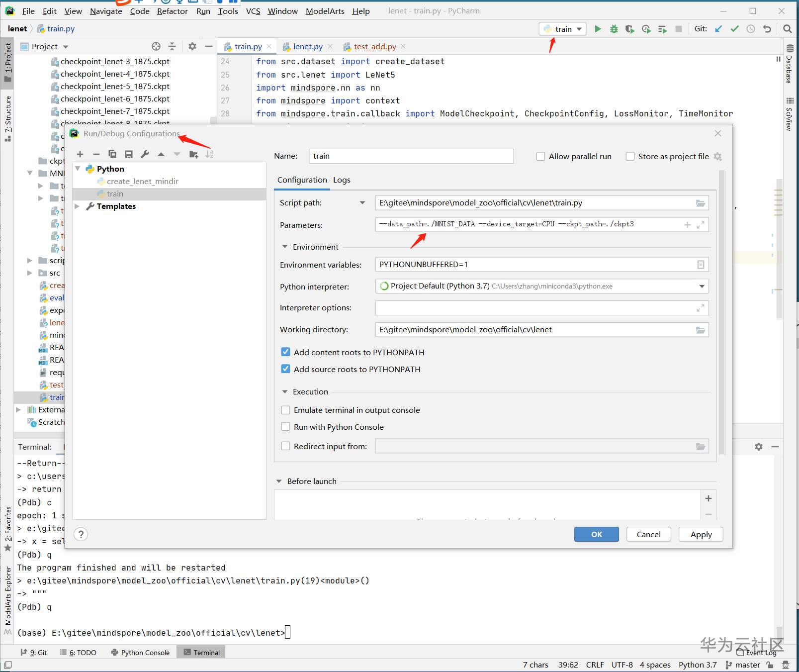The height and width of the screenshot is (672, 799).
Task: Enable Emulate terminal in output console
Action: pos(285,410)
